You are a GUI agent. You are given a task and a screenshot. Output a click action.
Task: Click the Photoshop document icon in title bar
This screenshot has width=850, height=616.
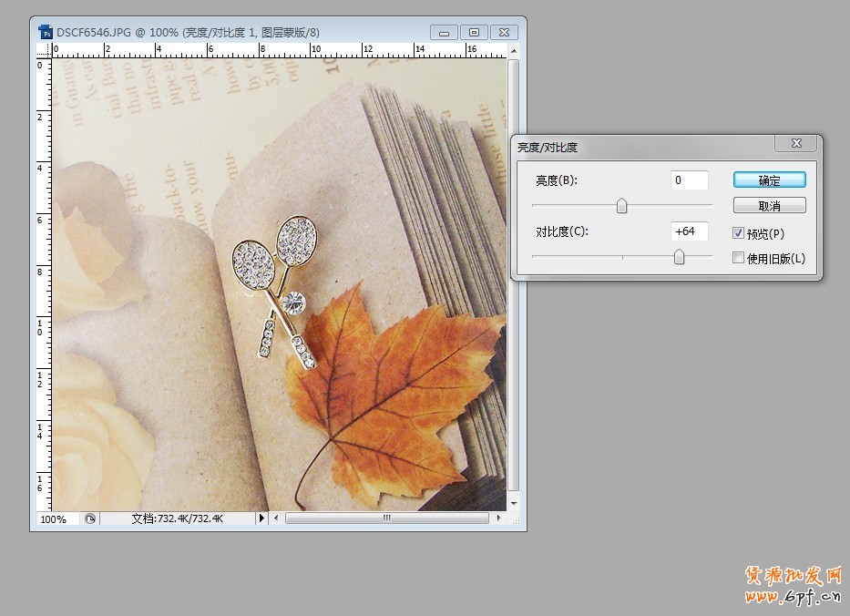coord(46,32)
